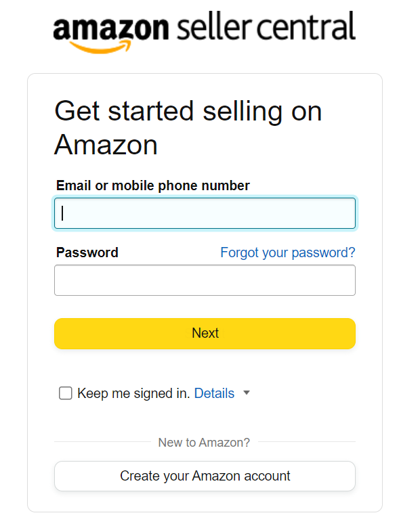
Task: Click the Keep me signed in label text
Action: [x=133, y=393]
